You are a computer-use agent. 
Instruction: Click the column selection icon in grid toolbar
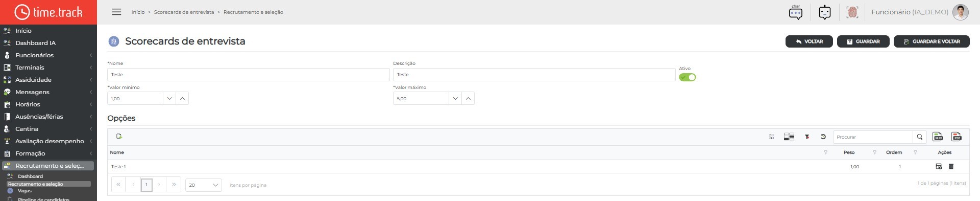click(x=772, y=137)
